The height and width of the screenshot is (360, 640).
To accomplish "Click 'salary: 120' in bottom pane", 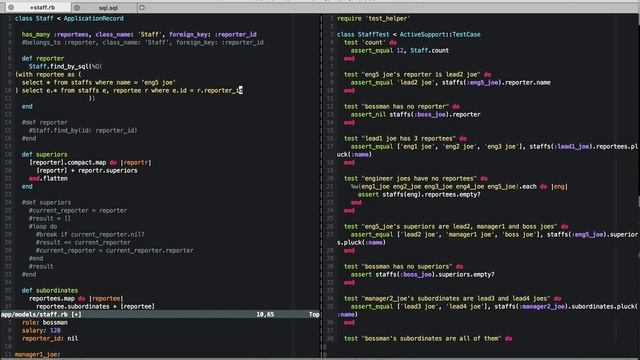I will coord(41,330).
